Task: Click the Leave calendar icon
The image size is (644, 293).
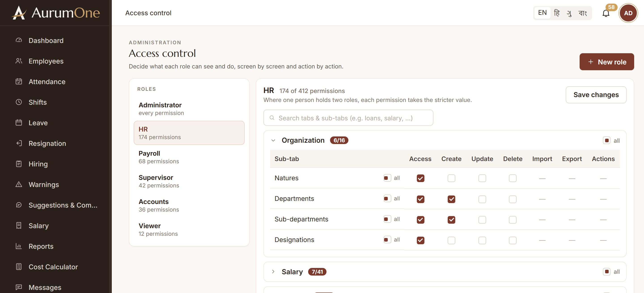Action: (19, 123)
